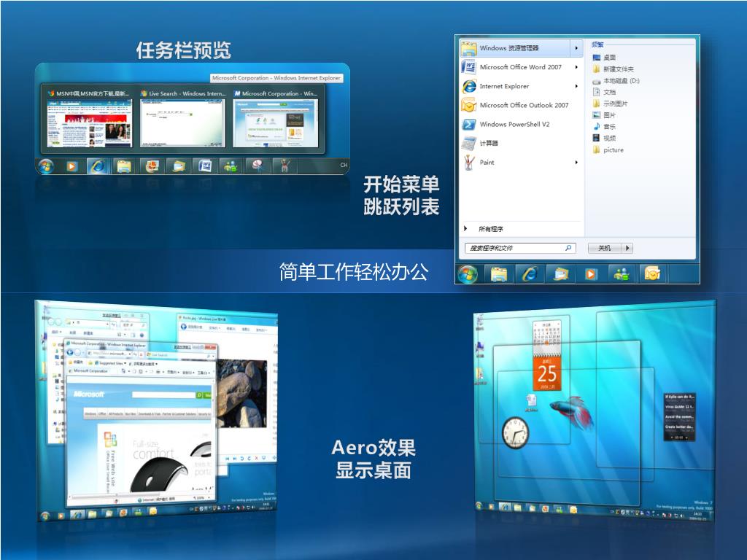Click fish wallpaper document icon on desktop

point(531,402)
